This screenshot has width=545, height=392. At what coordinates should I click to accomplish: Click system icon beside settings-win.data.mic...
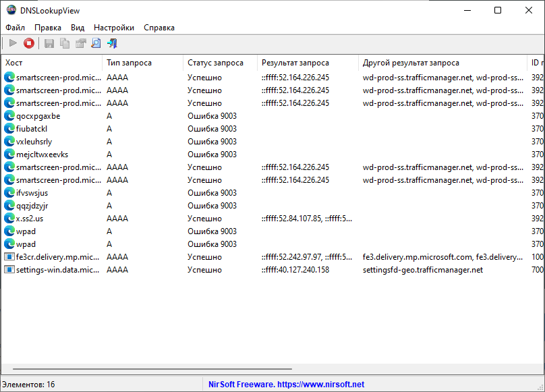coord(9,270)
